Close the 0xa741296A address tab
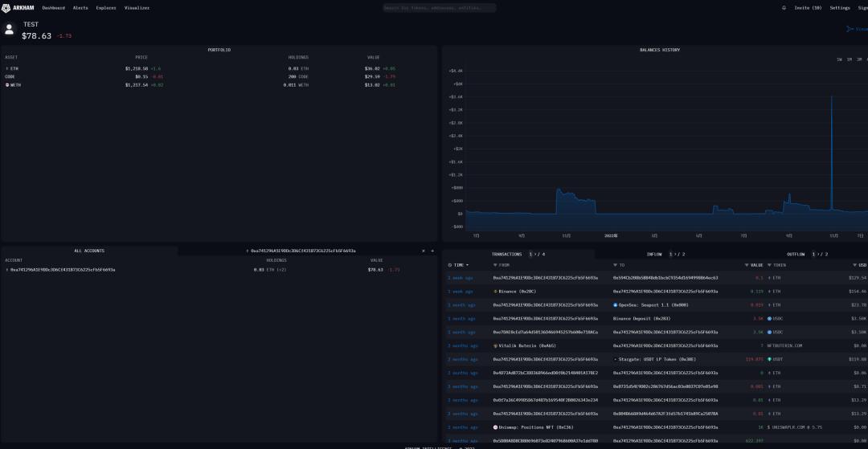Viewport: 868px width, 449px height. point(423,251)
